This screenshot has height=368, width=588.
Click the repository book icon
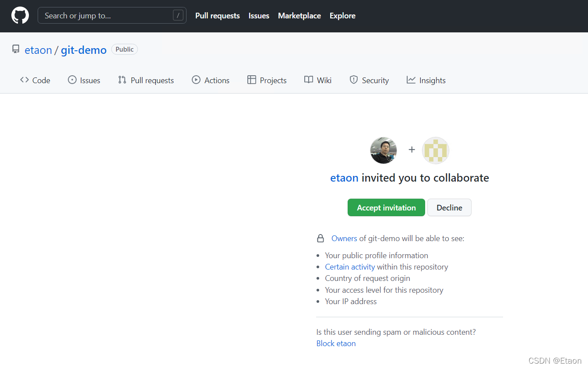[16, 49]
